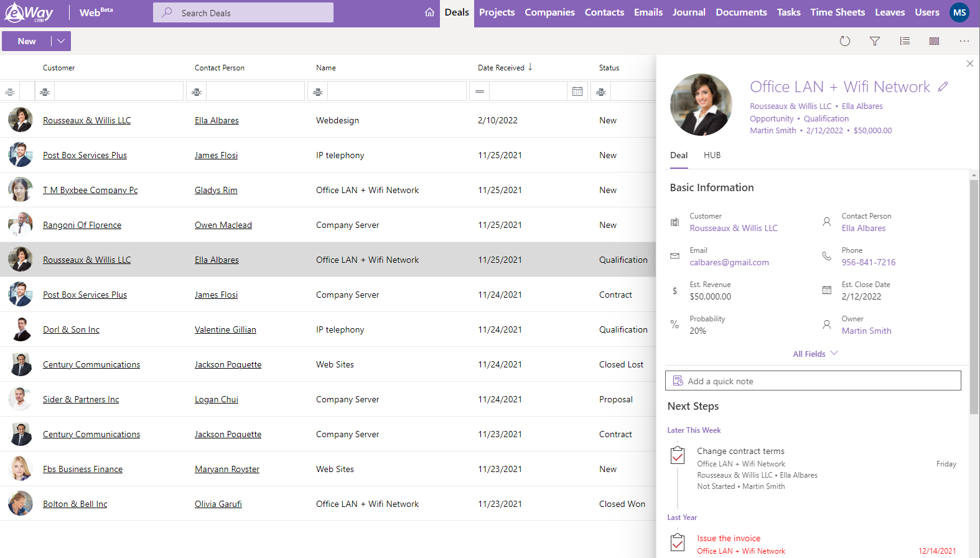
Task: Select the Closed Won status cell
Action: tap(622, 504)
